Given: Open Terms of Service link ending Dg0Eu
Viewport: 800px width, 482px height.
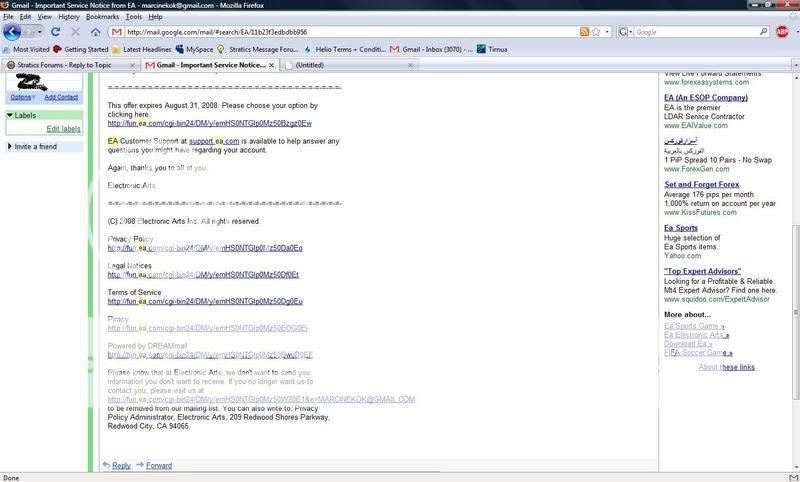Looking at the screenshot, I should coord(205,301).
